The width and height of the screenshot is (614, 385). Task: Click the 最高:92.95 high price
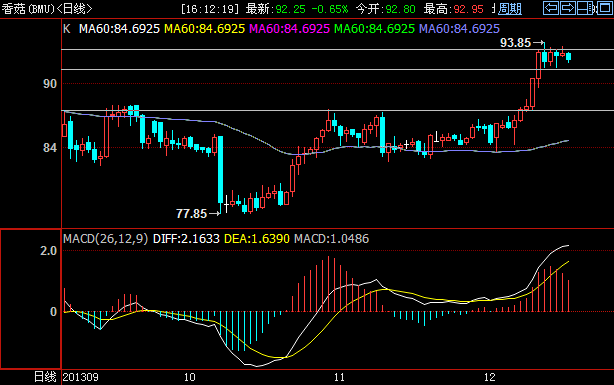coord(453,9)
